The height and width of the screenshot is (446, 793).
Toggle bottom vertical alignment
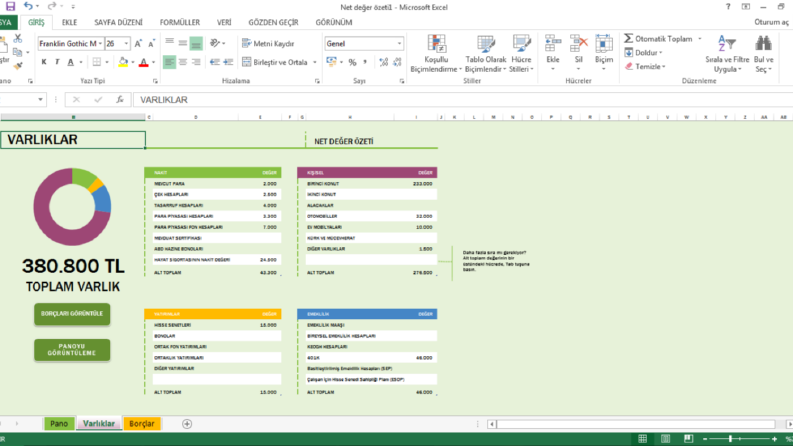[x=196, y=43]
